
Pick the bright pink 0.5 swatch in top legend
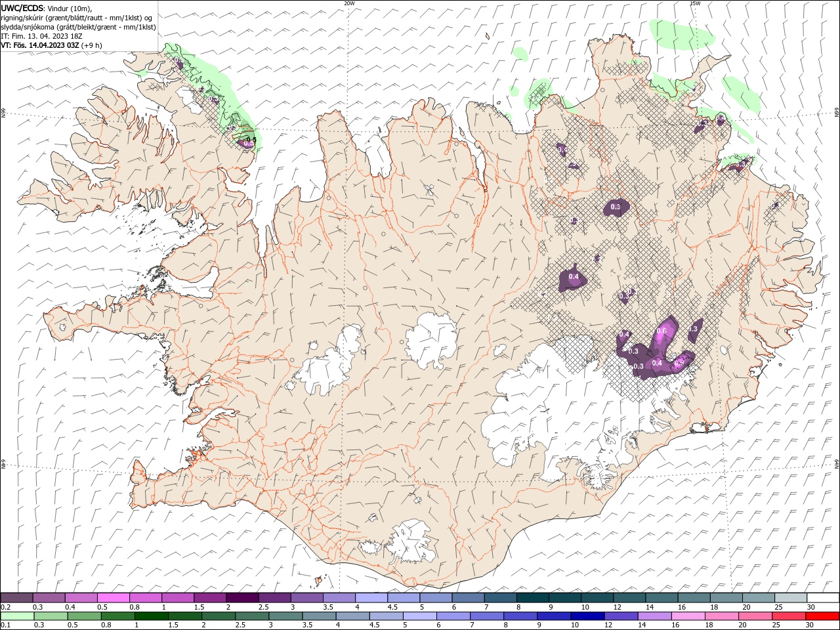[113, 598]
